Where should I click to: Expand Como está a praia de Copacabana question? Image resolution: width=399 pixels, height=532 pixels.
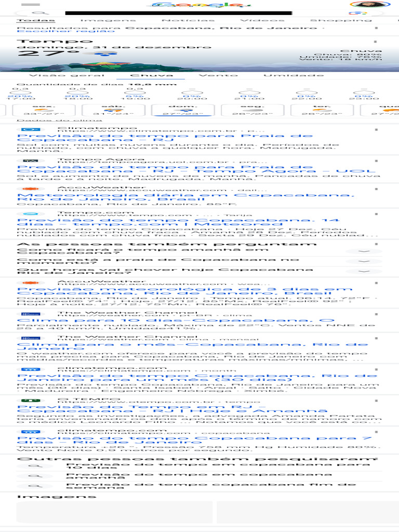click(x=199, y=261)
